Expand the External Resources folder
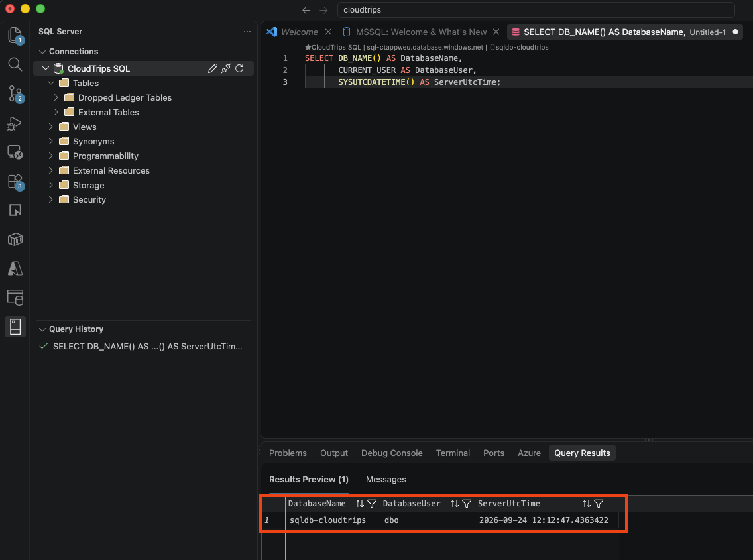Viewport: 753px width, 560px height. (52, 170)
